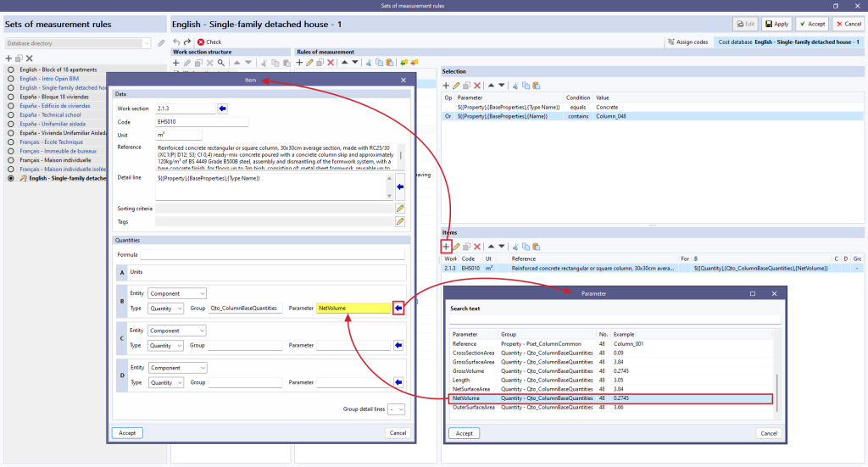Image resolution: width=868 pixels, height=467 pixels.
Task: Select Length row in Parameter list
Action: [610, 381]
